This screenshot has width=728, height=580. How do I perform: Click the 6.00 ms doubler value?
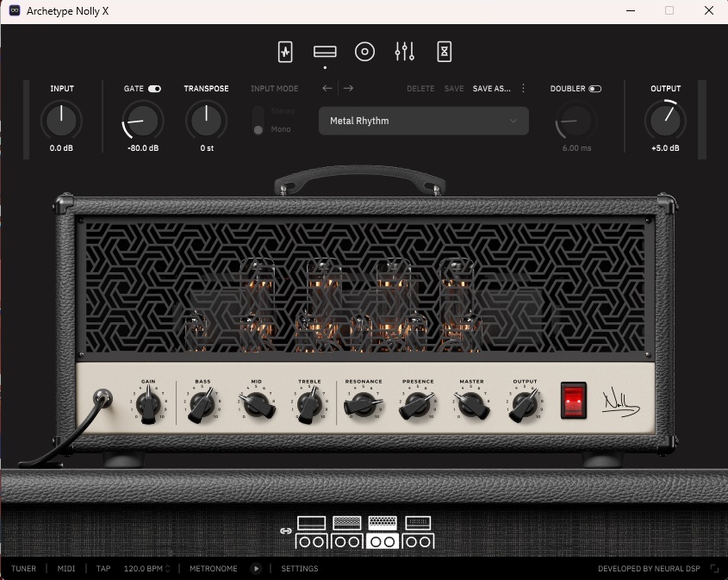[x=576, y=148]
